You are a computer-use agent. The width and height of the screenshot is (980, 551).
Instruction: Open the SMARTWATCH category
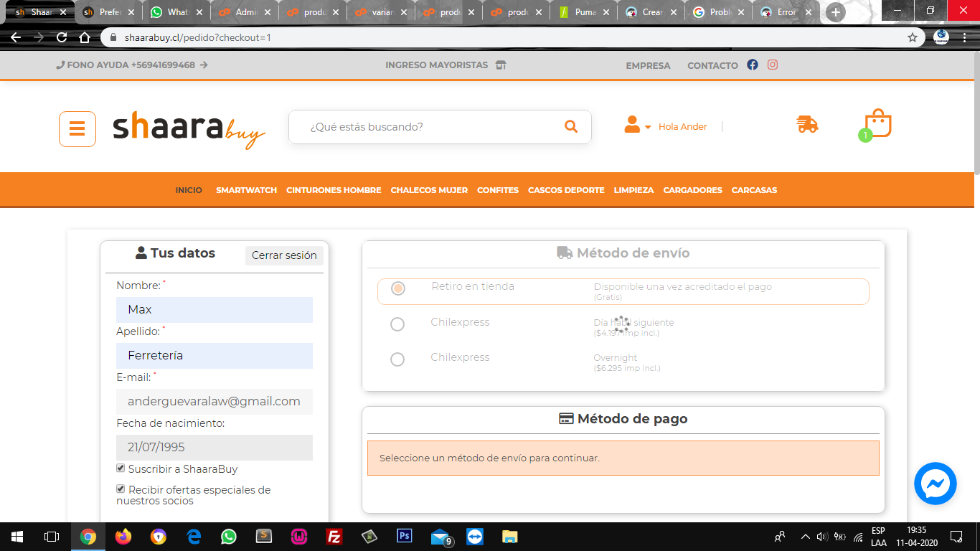[246, 190]
